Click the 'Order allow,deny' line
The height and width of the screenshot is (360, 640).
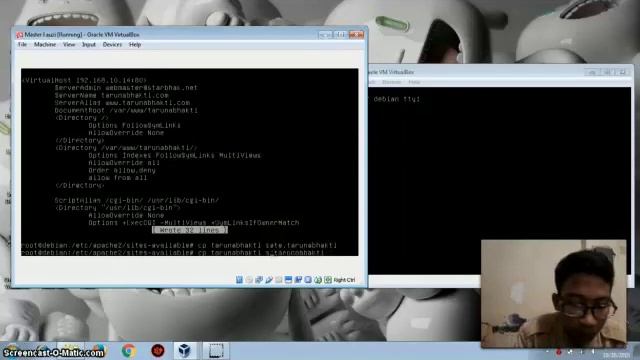(122, 170)
